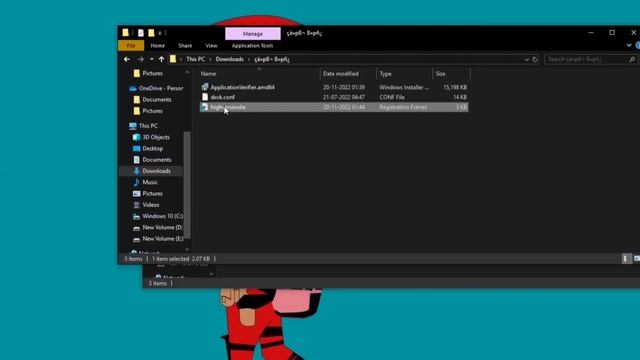Open the Application Tools tab
This screenshot has height=360, width=640.
pos(252,46)
